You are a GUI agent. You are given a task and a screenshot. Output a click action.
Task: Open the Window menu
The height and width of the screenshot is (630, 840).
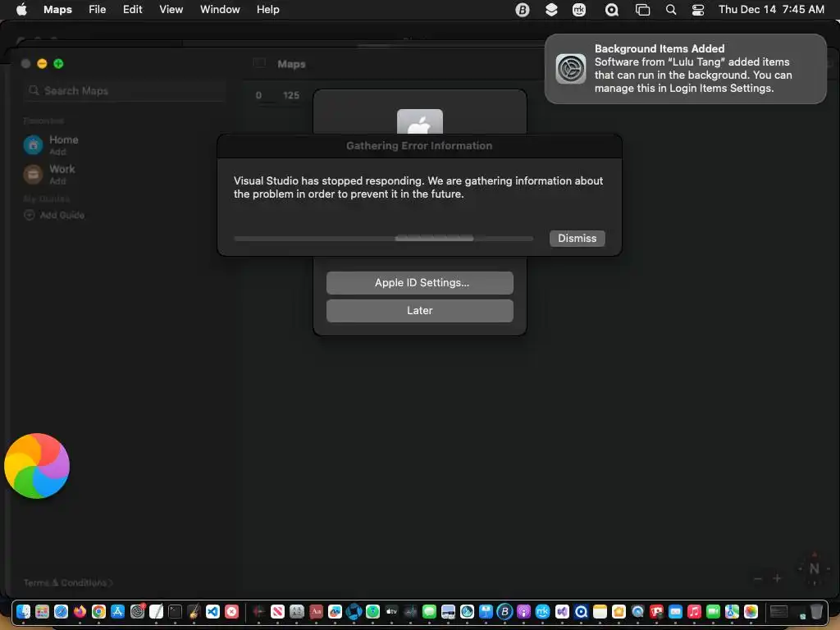(220, 9)
